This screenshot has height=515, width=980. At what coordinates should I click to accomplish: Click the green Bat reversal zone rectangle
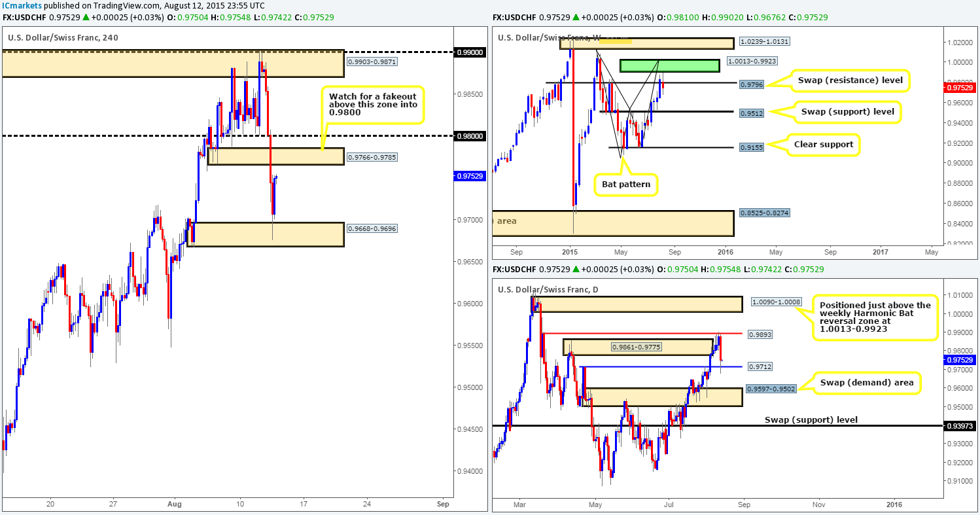pos(669,65)
